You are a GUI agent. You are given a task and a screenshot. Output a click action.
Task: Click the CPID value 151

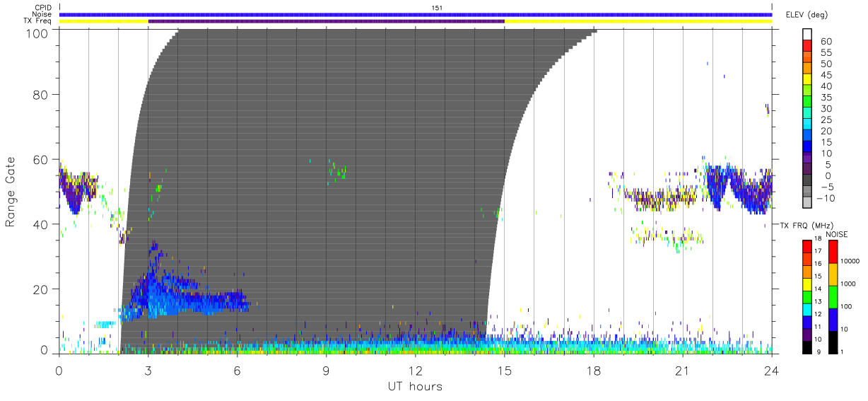pyautogui.click(x=437, y=8)
